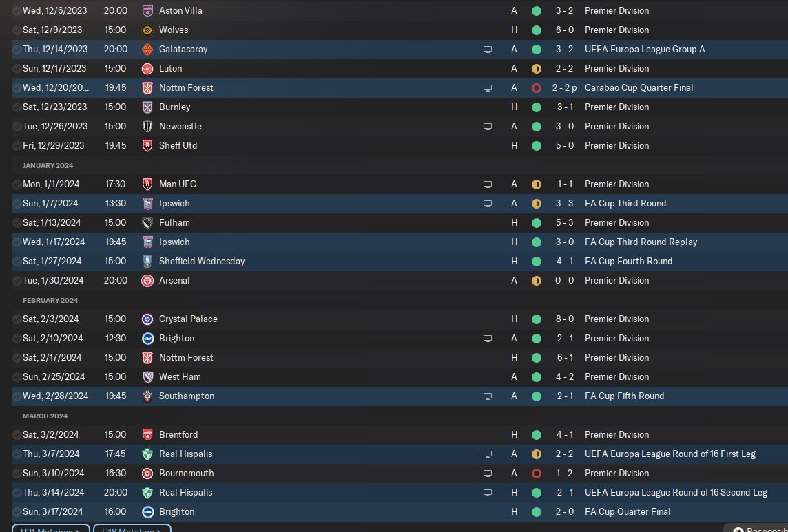The image size is (788, 532).
Task: Click the Crystal Palace crest icon
Action: (x=147, y=319)
